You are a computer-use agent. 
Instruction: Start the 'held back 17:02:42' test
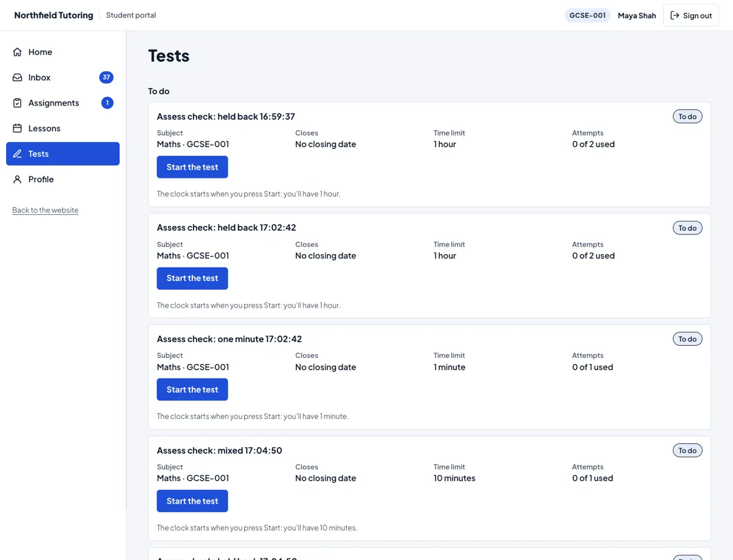click(192, 278)
